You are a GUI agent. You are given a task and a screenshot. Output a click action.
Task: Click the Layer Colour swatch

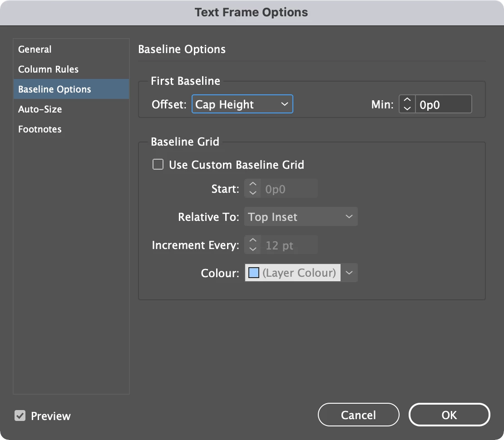tap(254, 273)
